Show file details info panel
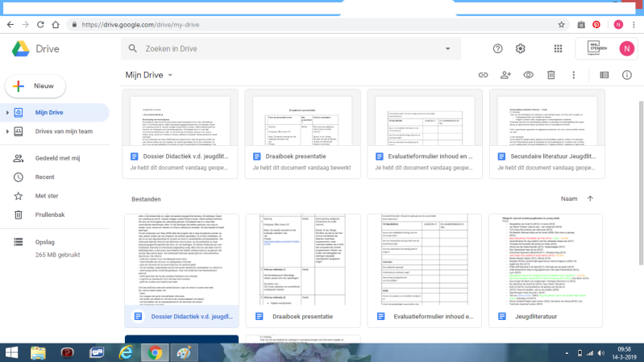The image size is (644, 362). (x=627, y=75)
